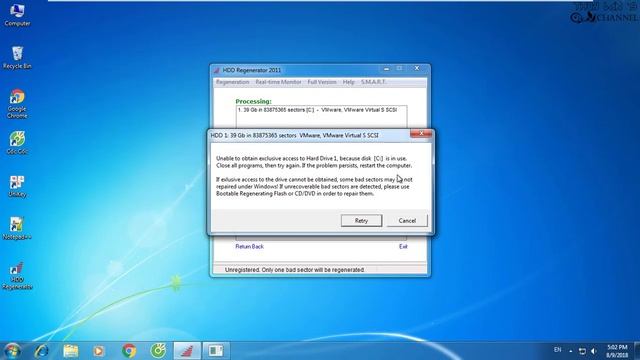Open Chrome from the taskbar
Viewport: 640px width, 360px height.
(x=129, y=351)
